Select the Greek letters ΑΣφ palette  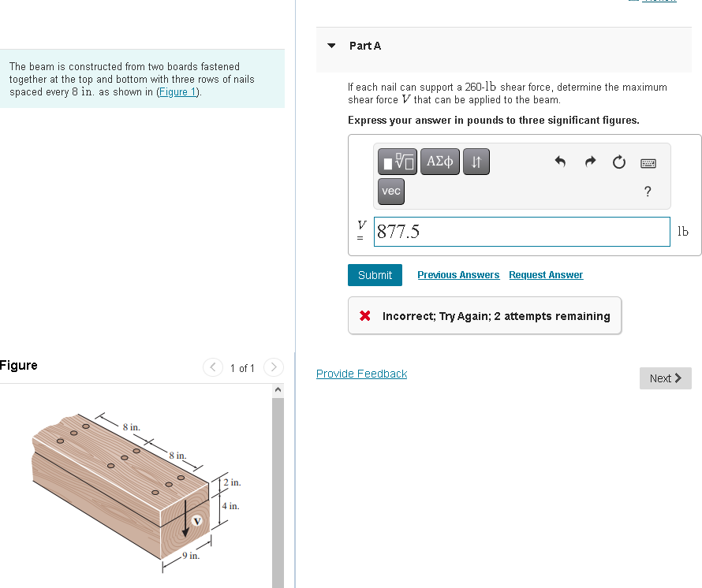pyautogui.click(x=439, y=162)
